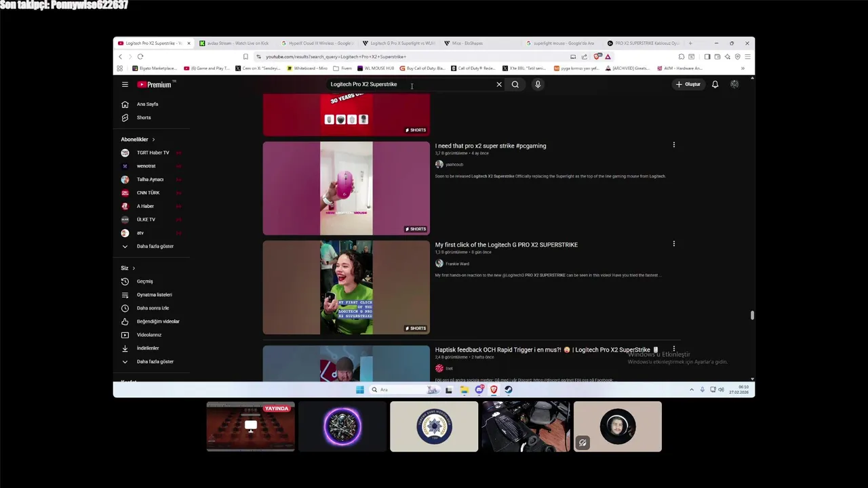Viewport: 868px width, 488px height.
Task: Open more options for 'I need that pro x2' video
Action: click(x=673, y=145)
